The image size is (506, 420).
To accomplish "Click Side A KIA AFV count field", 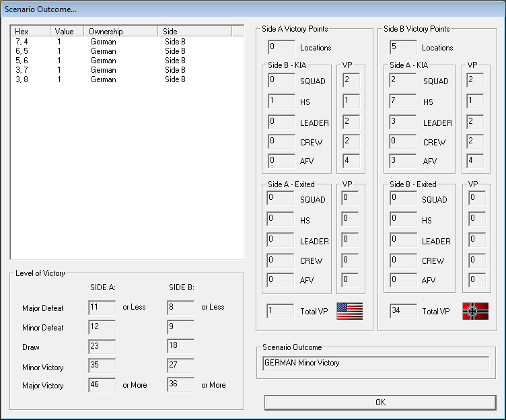I will pos(403,161).
